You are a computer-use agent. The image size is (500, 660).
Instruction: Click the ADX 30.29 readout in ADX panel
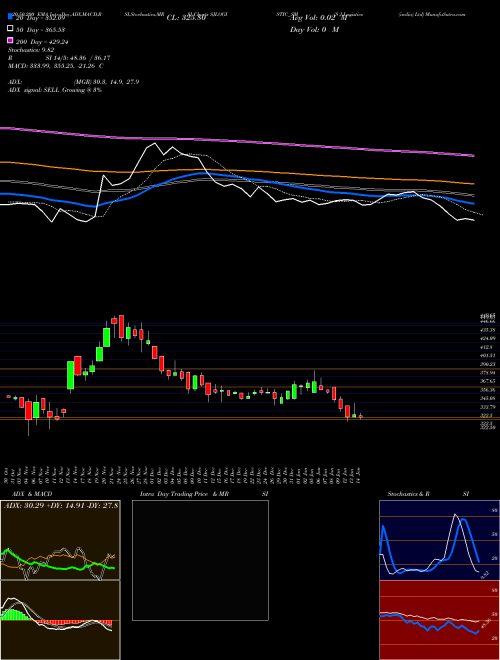point(61,506)
